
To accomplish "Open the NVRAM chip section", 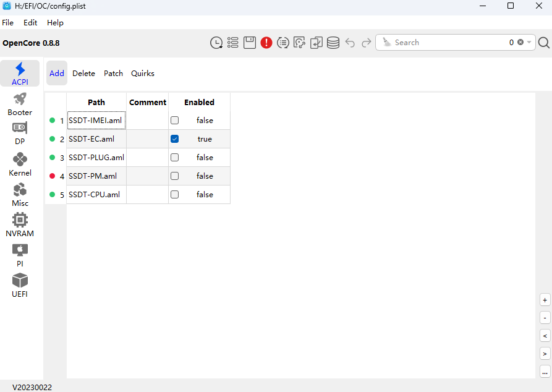I will pyautogui.click(x=20, y=225).
